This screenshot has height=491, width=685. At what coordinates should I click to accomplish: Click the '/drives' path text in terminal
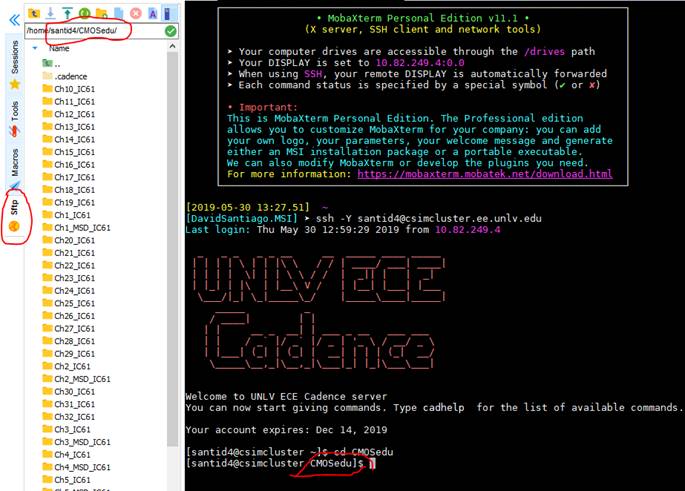(x=544, y=52)
